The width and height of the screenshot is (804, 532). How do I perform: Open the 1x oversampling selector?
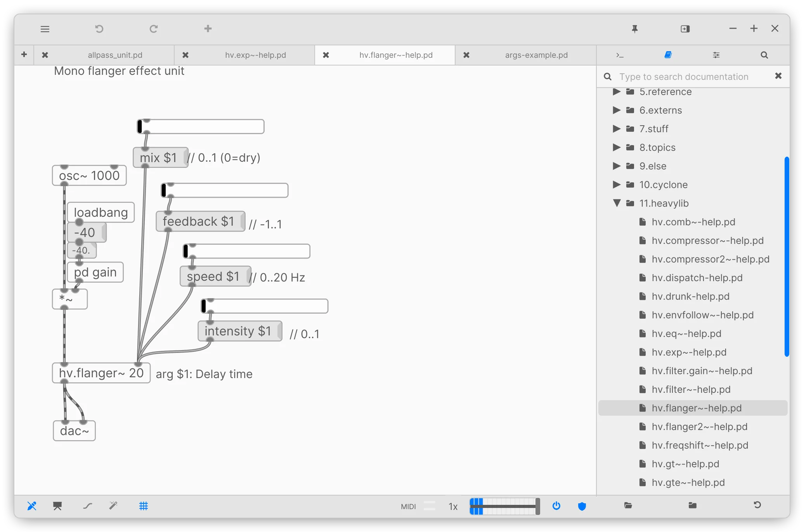pos(453,506)
